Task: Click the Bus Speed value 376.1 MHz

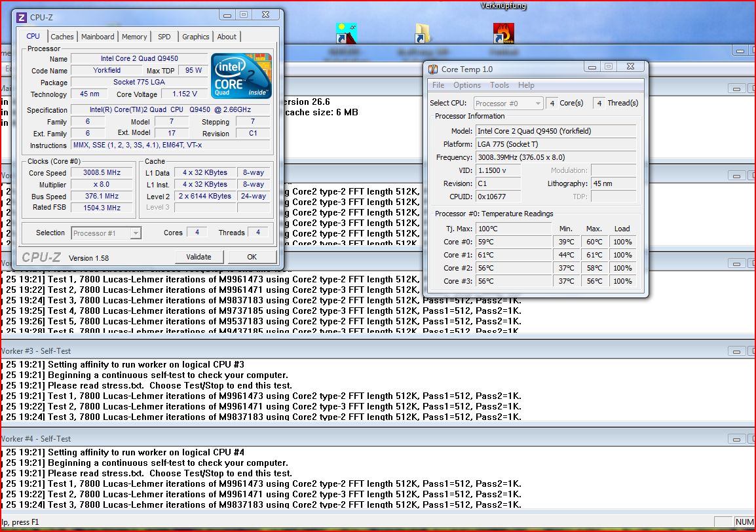Action: coord(102,196)
